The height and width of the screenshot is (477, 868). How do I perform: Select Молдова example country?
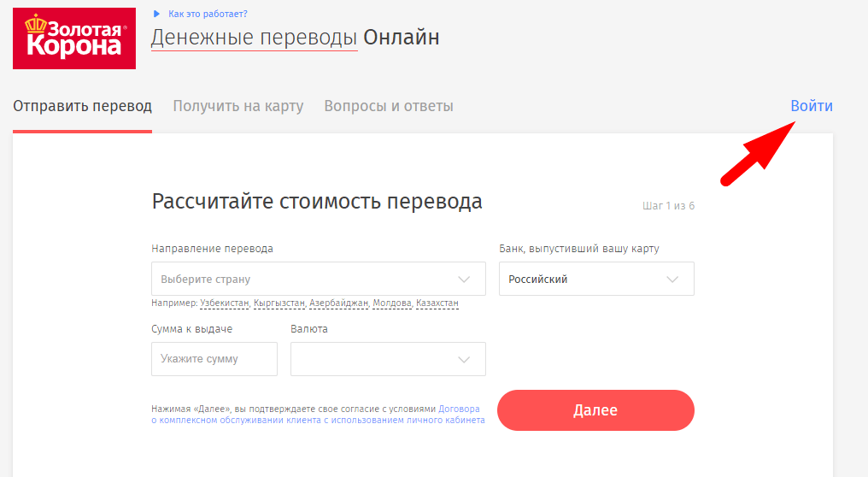coord(392,303)
